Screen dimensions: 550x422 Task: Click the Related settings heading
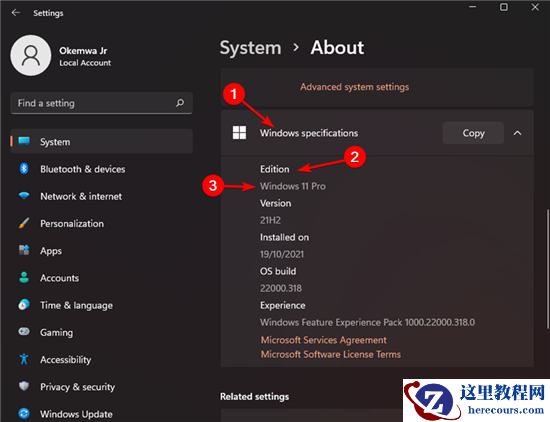[254, 396]
